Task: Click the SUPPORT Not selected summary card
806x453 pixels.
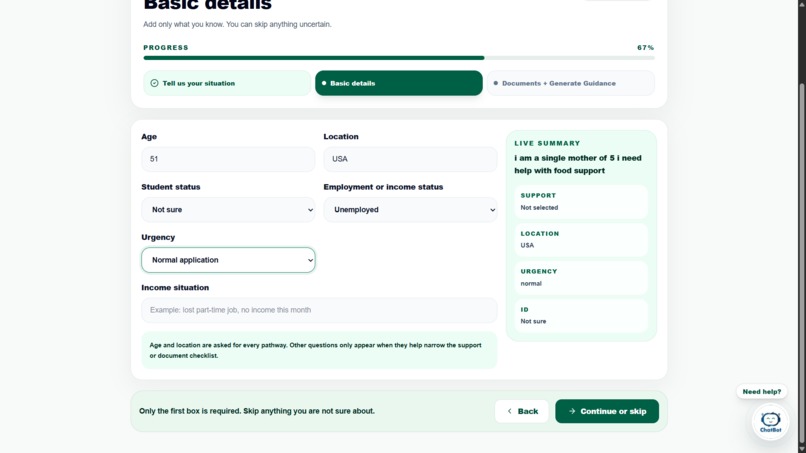Action: point(581,202)
